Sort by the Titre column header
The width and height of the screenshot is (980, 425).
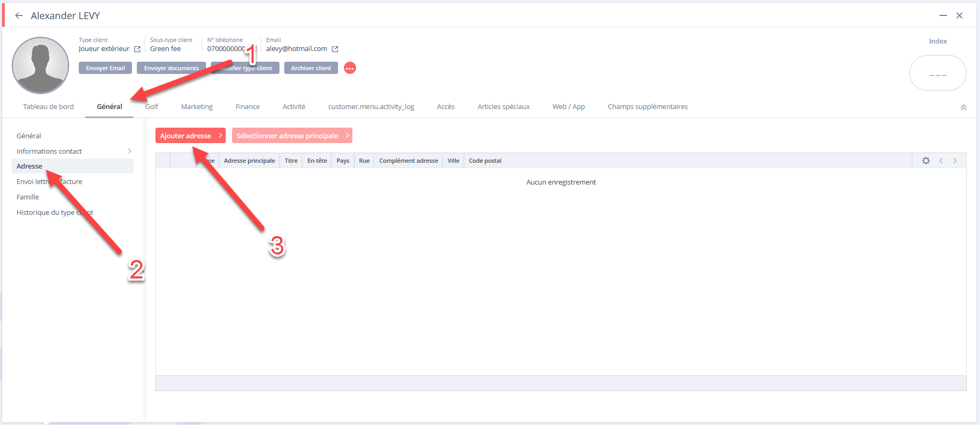291,161
